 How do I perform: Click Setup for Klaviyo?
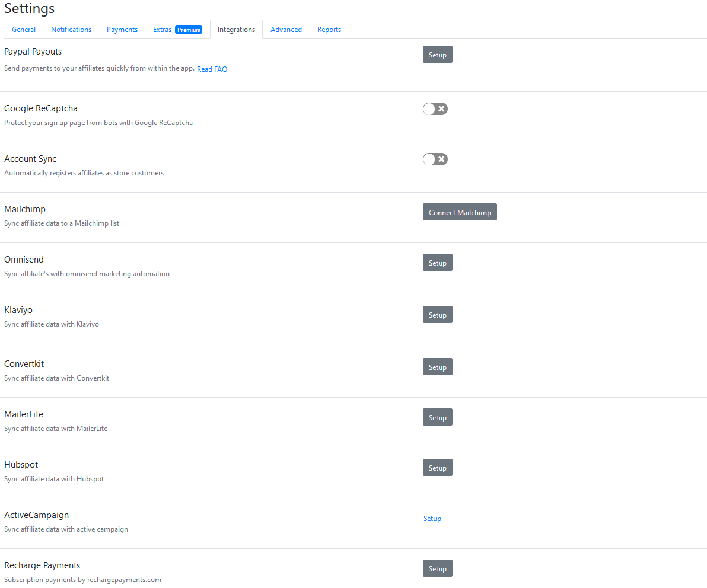[437, 315]
